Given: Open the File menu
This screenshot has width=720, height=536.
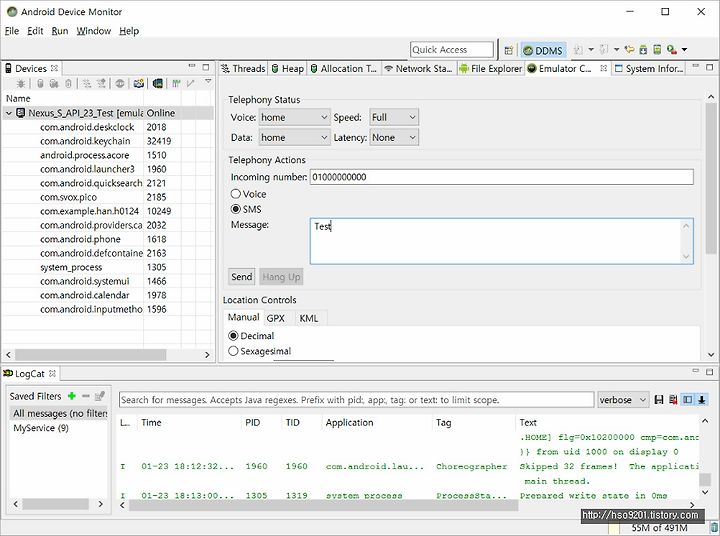Looking at the screenshot, I should (x=11, y=31).
